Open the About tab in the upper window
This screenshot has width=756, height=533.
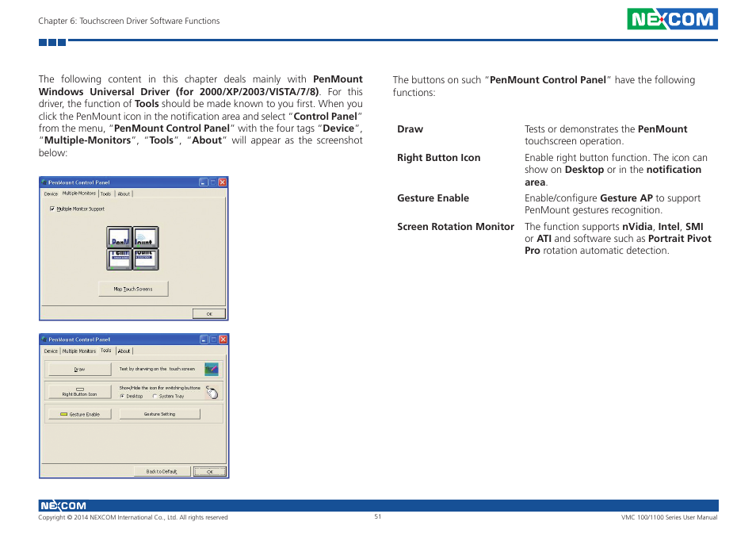pos(124,194)
